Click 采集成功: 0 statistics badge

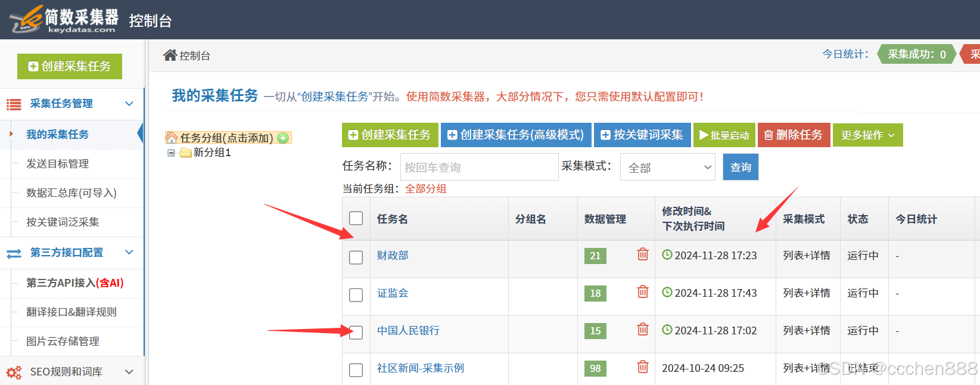click(916, 54)
